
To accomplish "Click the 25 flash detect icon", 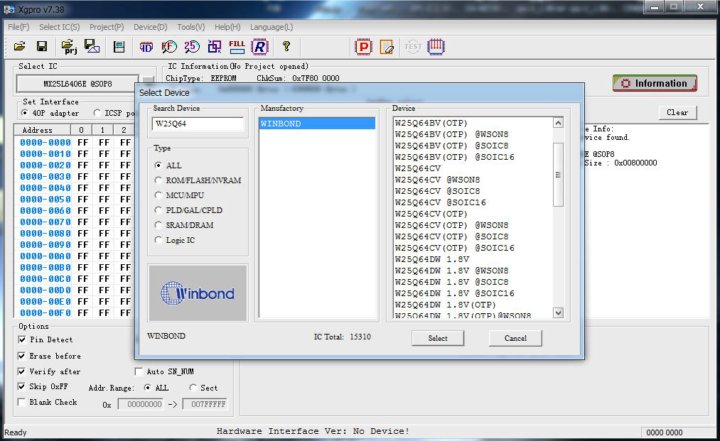I will pyautogui.click(x=191, y=46).
